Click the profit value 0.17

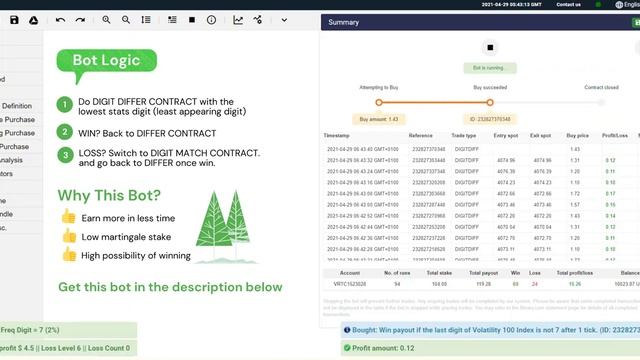[x=611, y=193]
